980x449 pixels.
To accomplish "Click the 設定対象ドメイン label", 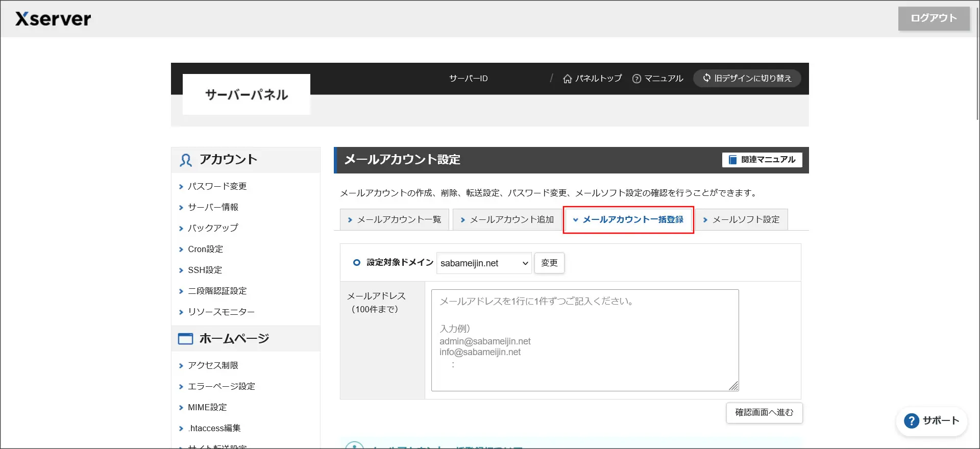I will (x=400, y=262).
